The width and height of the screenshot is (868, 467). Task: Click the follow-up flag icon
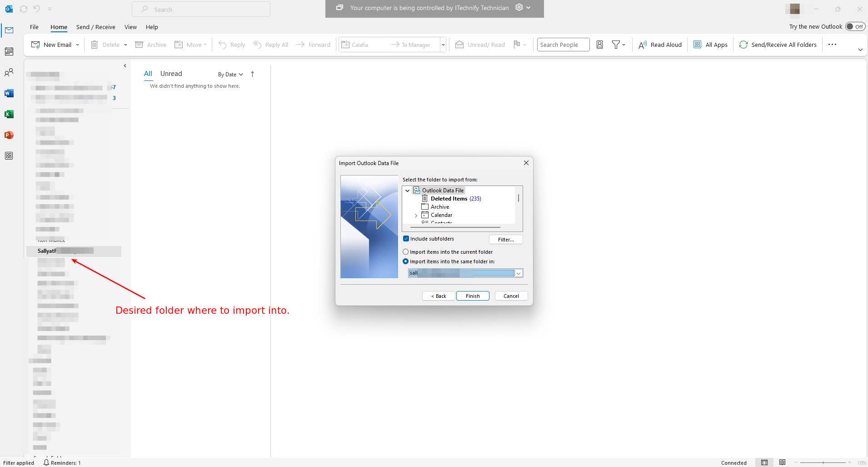pyautogui.click(x=517, y=45)
